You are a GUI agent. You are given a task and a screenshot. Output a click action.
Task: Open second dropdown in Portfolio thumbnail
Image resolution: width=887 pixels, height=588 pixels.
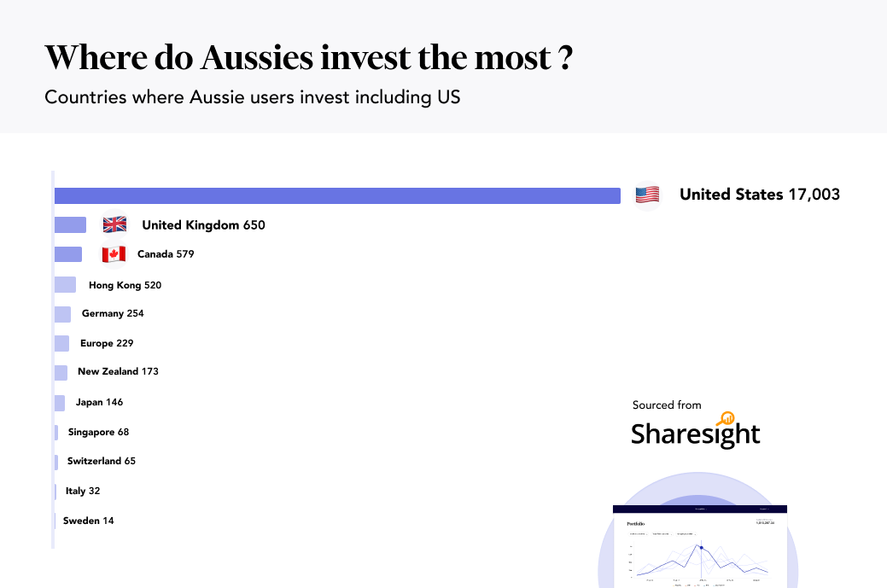pyautogui.click(x=662, y=534)
